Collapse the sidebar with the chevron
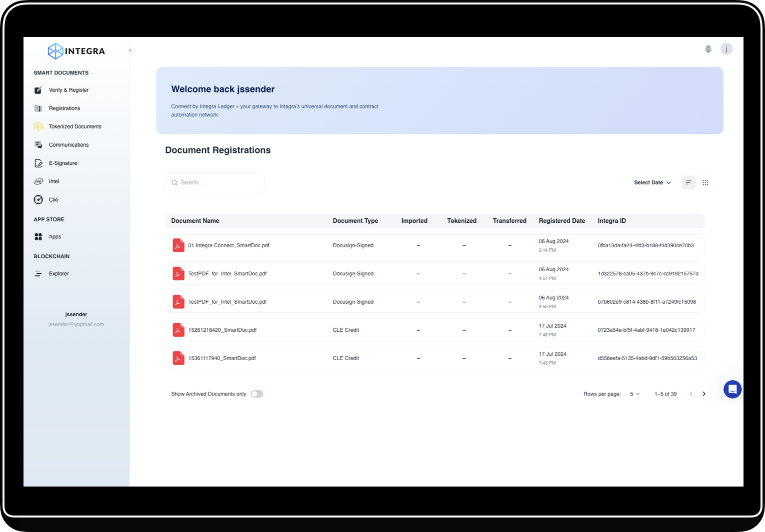Viewport: 765px width, 532px height. 130,50
